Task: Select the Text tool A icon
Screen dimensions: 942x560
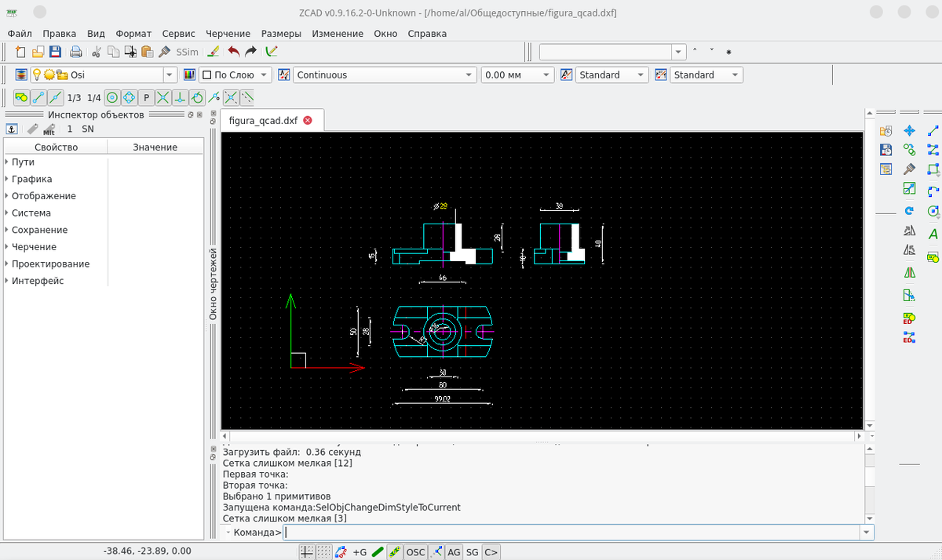Action: pos(933,234)
